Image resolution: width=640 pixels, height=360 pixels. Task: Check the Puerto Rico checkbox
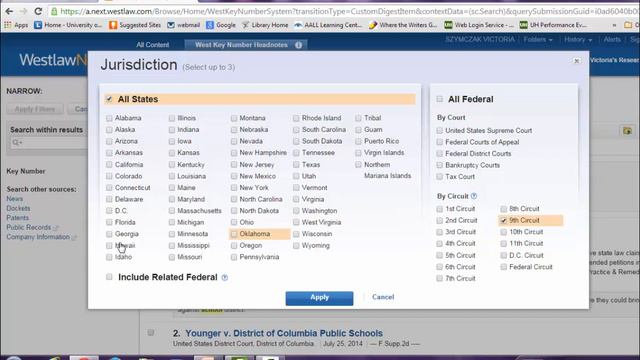[x=358, y=141]
